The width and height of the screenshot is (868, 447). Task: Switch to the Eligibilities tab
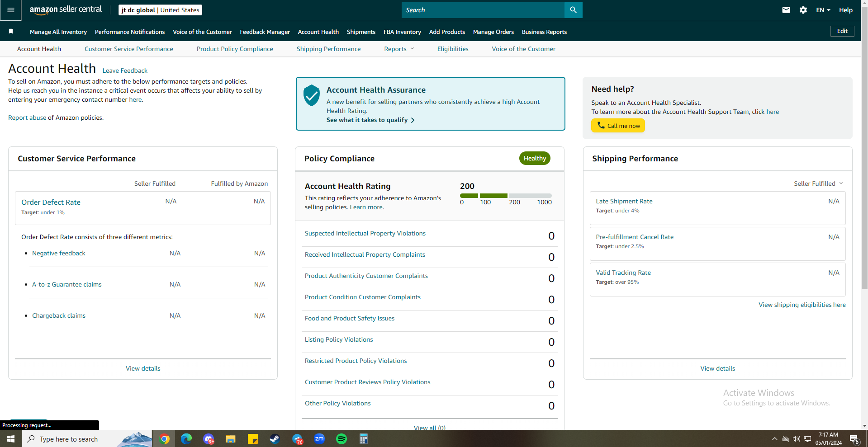453,49
